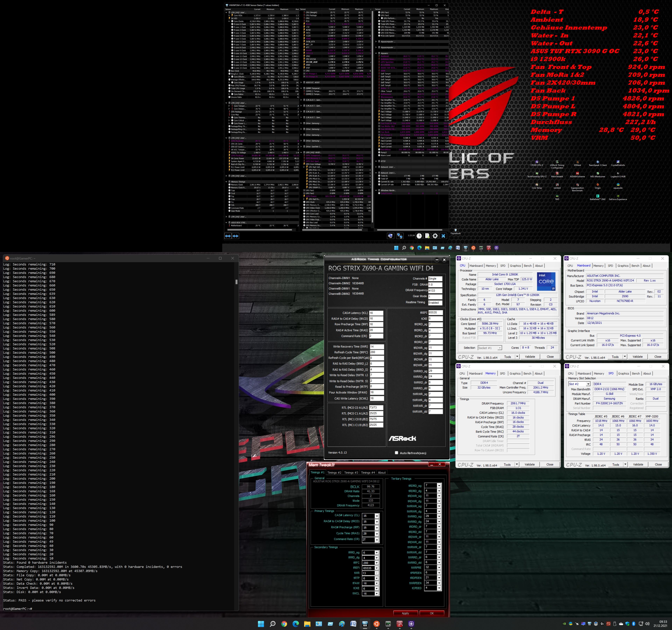Click HWiNFO left panel horizontal scrollbar
672x630 pixels.
(x=259, y=230)
